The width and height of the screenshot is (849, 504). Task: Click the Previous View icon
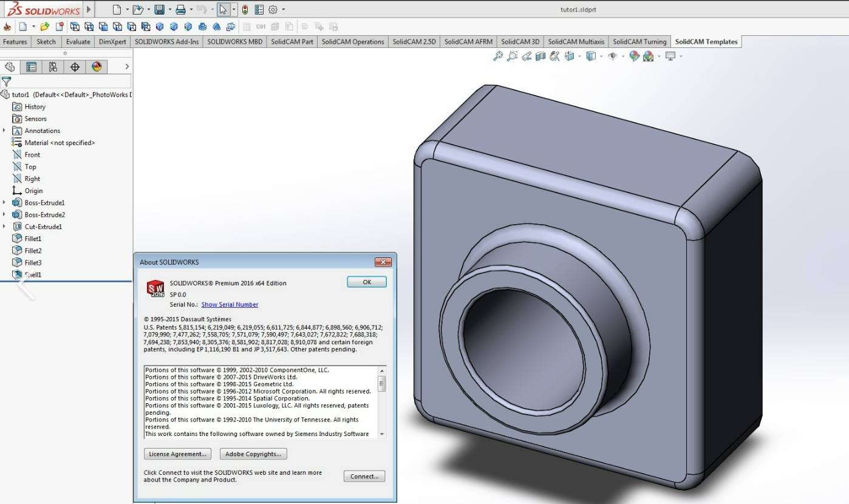pos(527,56)
